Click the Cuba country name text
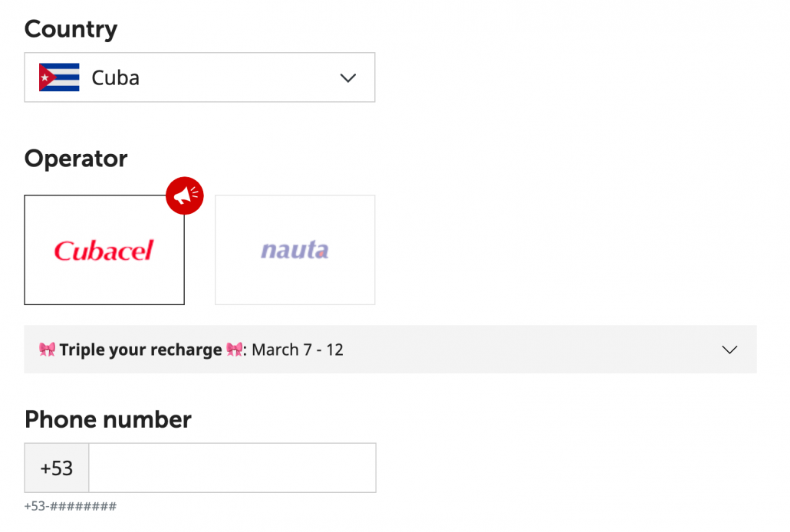 [115, 77]
